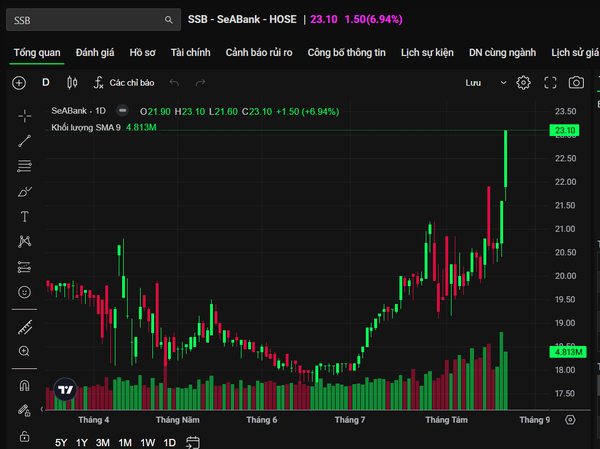Screen dimensions: 600x449
Task: Select the text annotation tool
Action: 24,217
